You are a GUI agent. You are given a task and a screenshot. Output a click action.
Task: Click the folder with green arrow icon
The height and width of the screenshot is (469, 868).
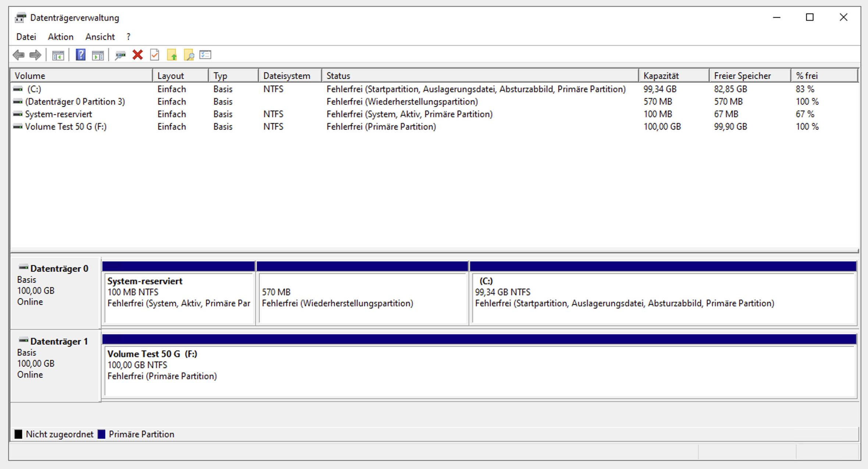click(x=172, y=55)
